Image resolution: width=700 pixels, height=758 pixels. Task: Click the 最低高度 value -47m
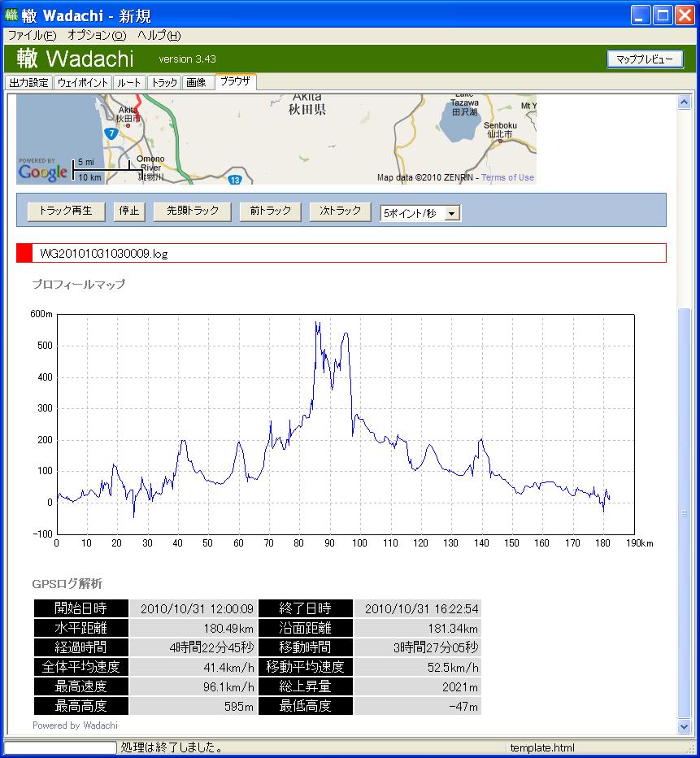[418, 706]
